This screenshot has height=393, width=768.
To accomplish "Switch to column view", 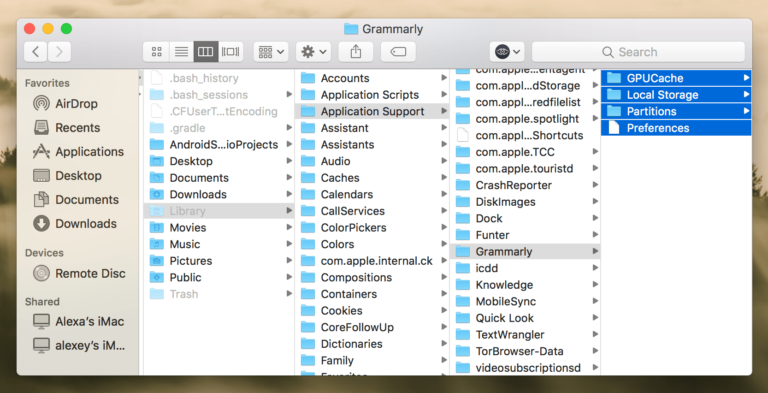I will [x=206, y=52].
